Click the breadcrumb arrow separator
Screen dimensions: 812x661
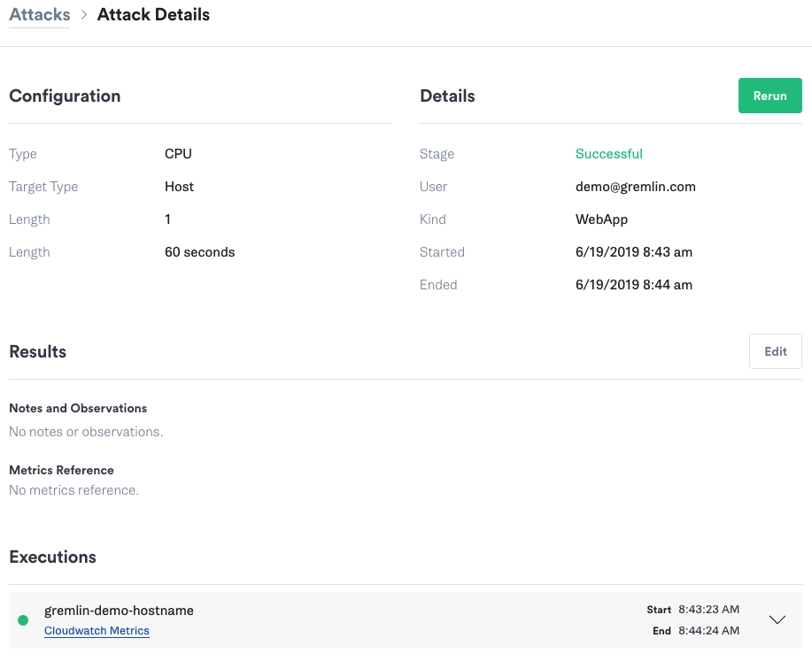[x=84, y=15]
